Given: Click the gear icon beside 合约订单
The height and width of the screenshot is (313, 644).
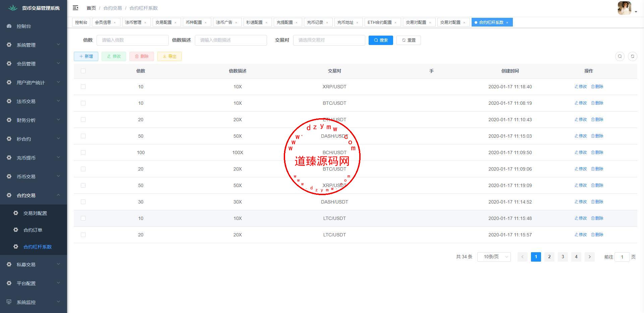Looking at the screenshot, I should pyautogui.click(x=16, y=230).
